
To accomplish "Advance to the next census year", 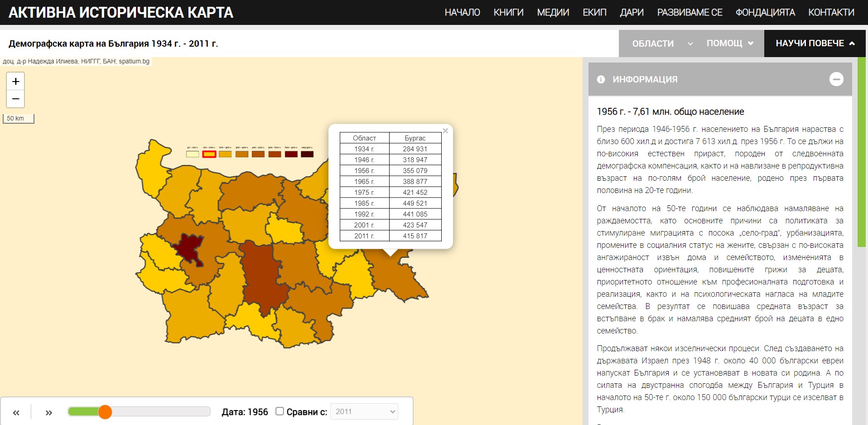I will 49,412.
